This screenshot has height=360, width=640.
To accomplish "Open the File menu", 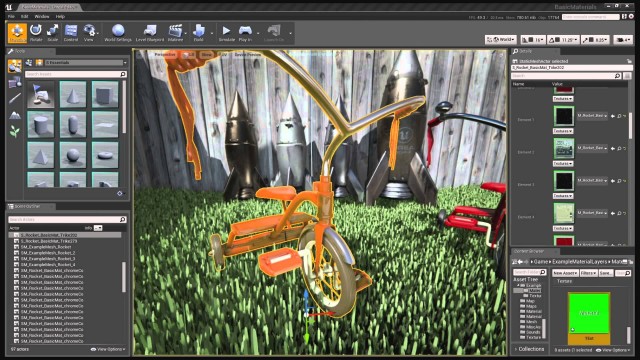I will [11, 17].
